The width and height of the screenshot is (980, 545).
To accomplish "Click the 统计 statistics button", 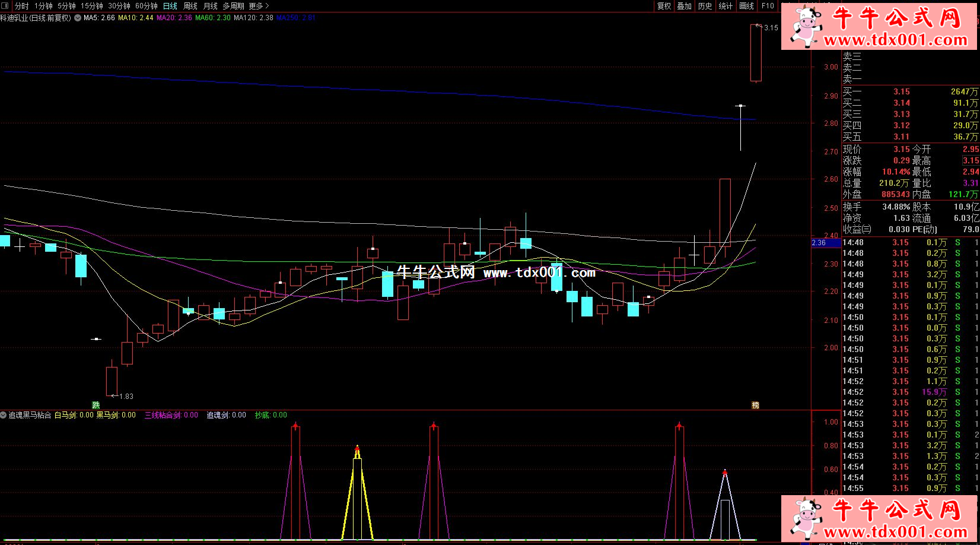I will pos(726,6).
